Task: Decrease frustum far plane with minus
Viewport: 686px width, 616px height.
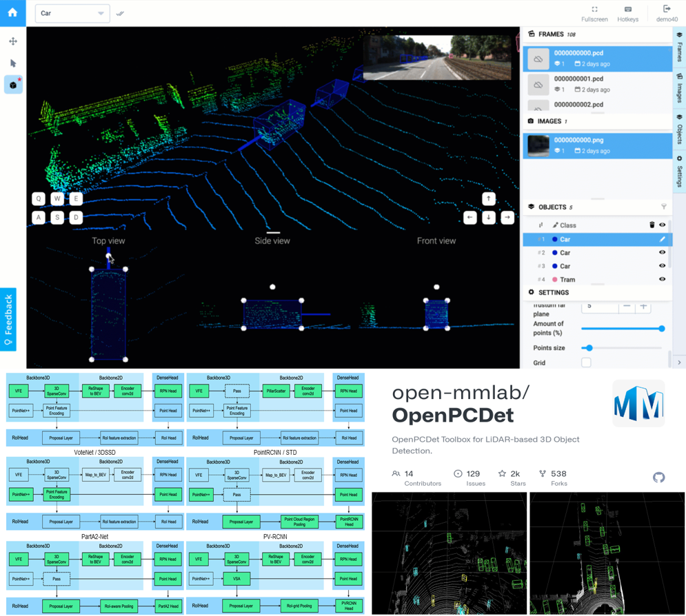Action: click(x=627, y=306)
